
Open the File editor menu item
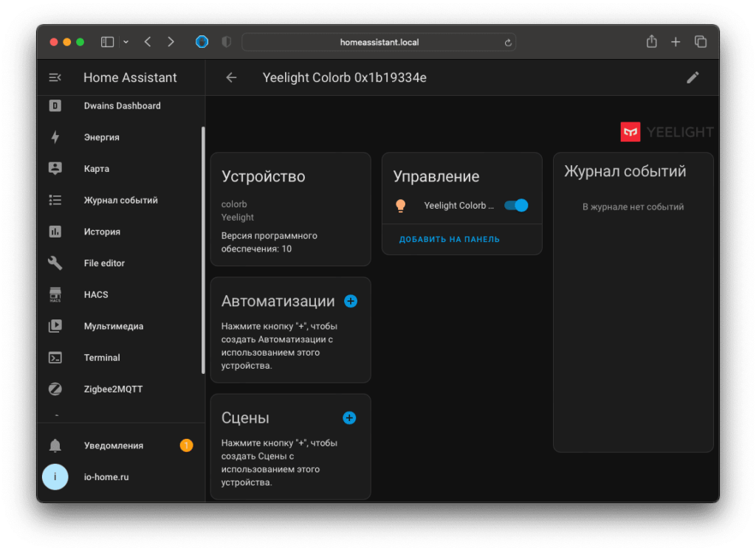[x=120, y=263]
